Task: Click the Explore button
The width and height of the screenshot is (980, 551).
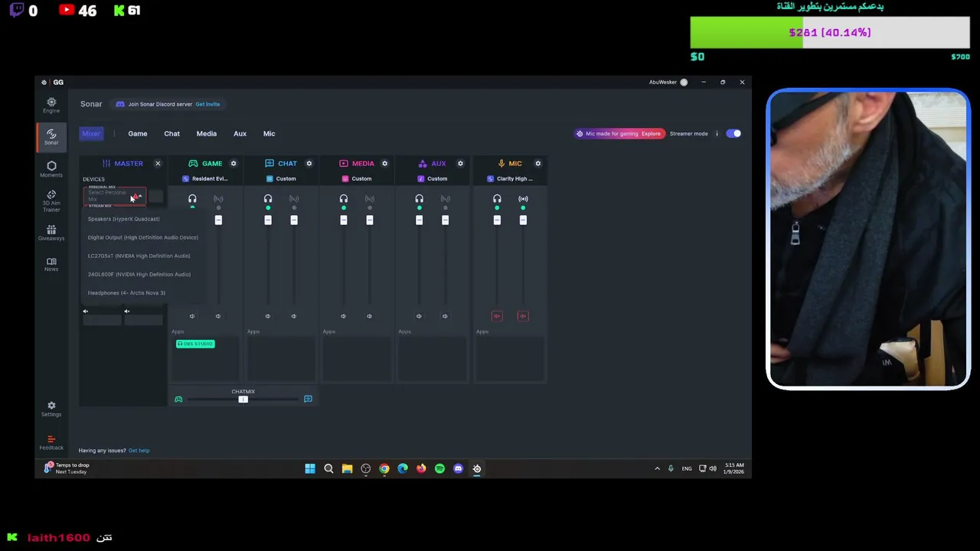Action: pyautogui.click(x=651, y=133)
